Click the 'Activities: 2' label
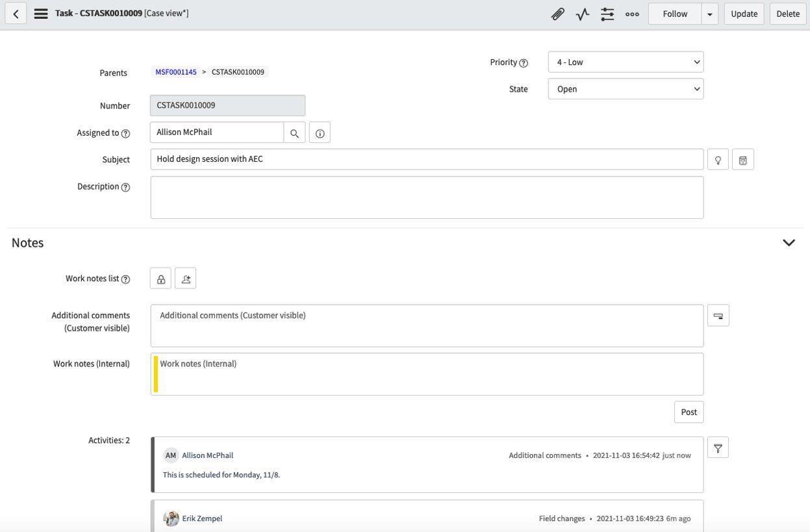The width and height of the screenshot is (810, 532). click(x=109, y=440)
